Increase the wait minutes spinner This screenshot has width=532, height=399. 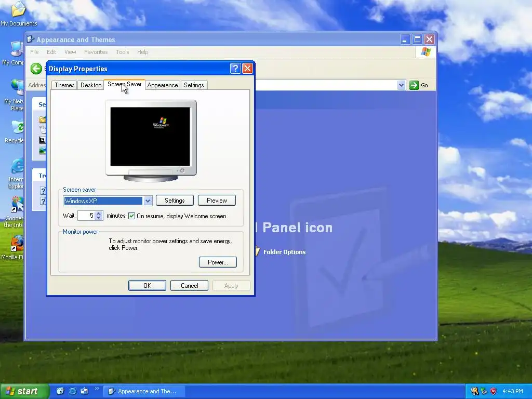98,214
